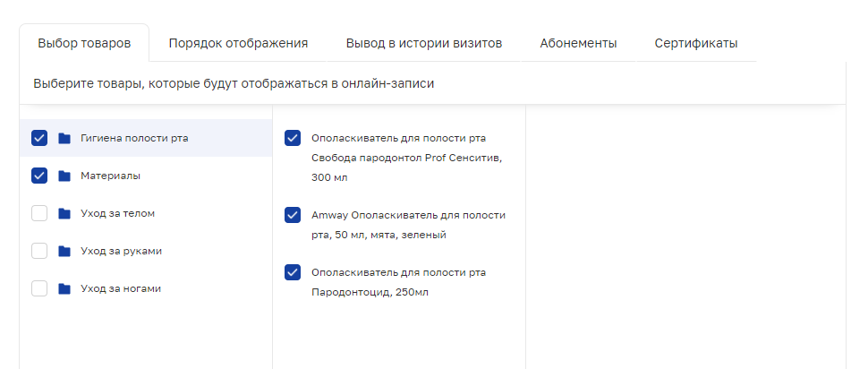Viewport: 868px width, 369px height.
Task: Check the Уход за ногами checkbox
Action: click(x=39, y=288)
